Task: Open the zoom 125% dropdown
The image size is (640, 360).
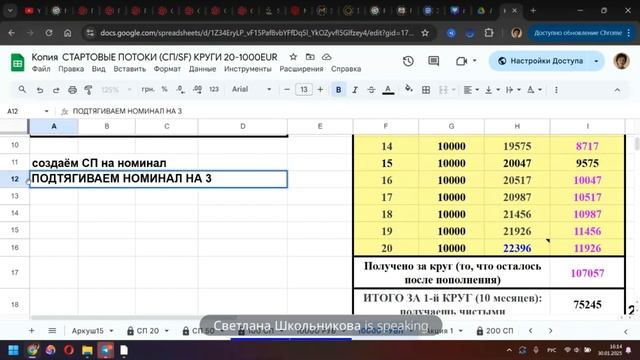Action: (116, 89)
